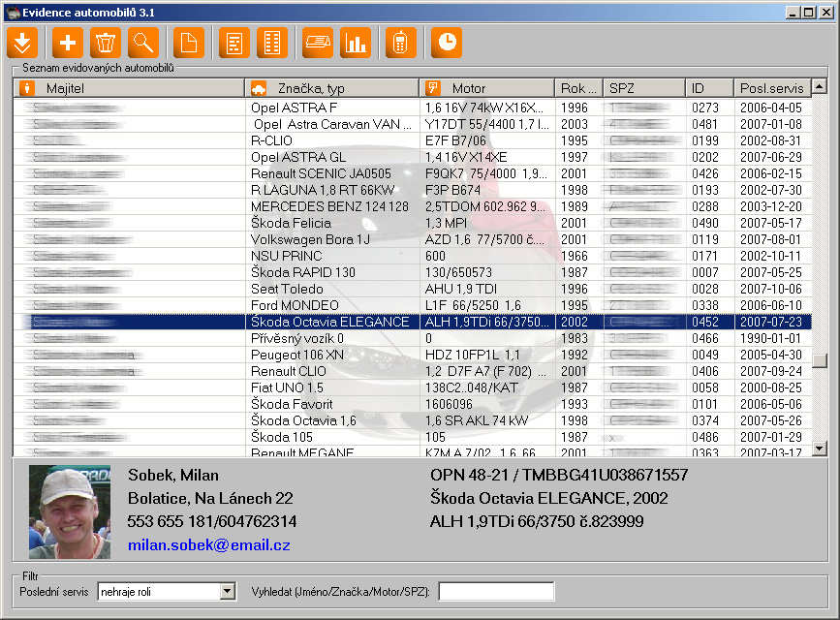
Task: Select the Peugeot 106 XN row
Action: (413, 355)
